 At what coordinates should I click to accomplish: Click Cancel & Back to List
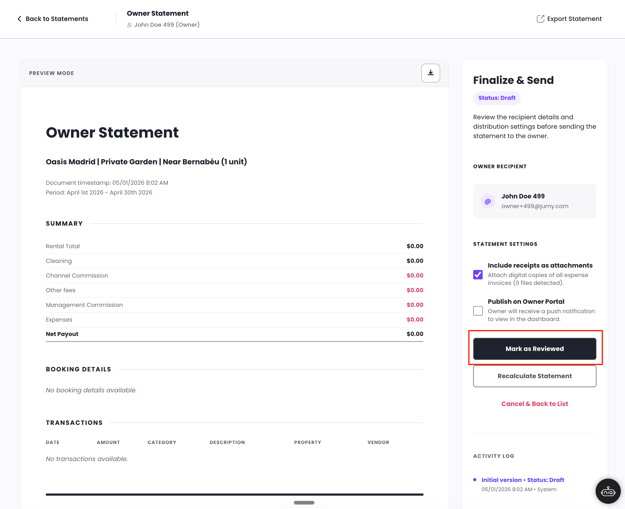(x=535, y=404)
